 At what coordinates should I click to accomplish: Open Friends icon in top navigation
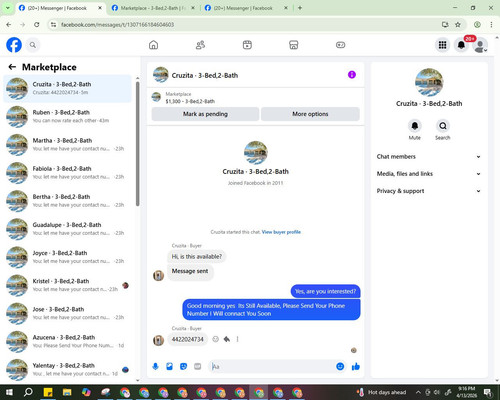coord(200,45)
